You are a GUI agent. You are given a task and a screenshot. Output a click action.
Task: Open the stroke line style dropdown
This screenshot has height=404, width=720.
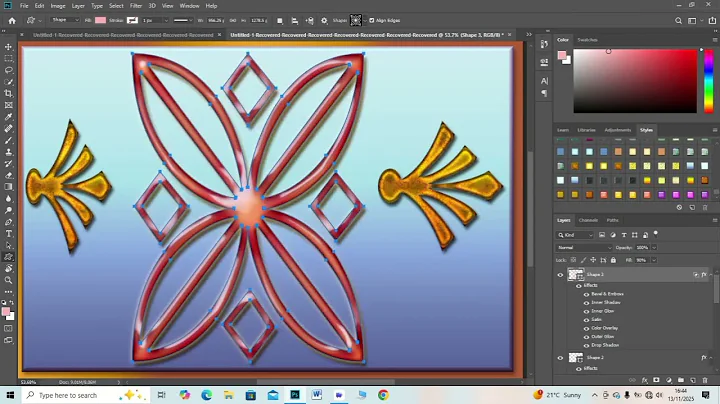click(183, 20)
